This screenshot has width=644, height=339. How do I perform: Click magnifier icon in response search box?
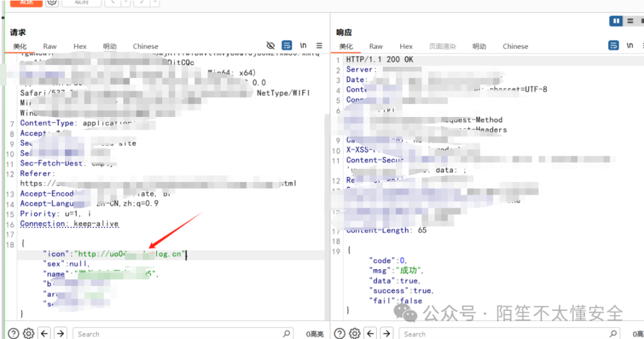point(613,334)
